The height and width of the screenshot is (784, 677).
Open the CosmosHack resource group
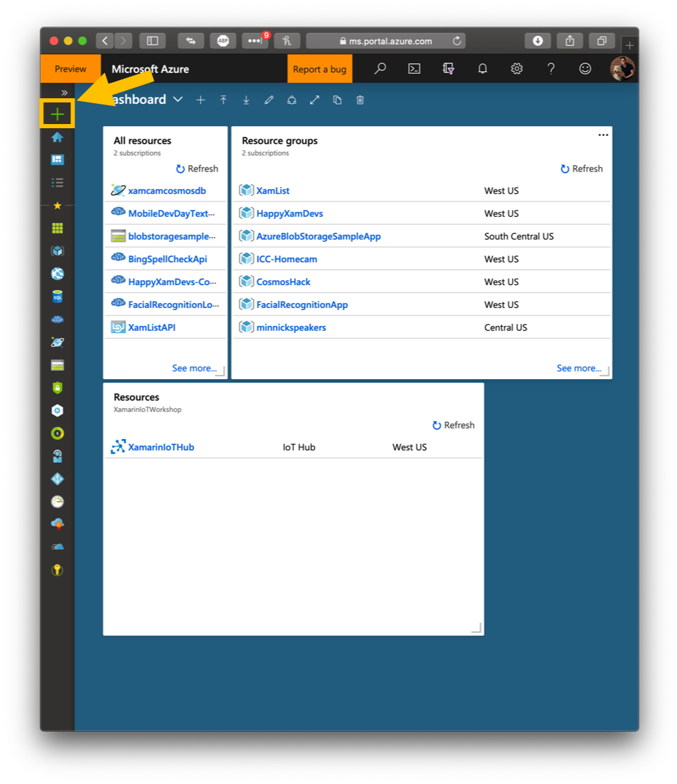tap(283, 282)
